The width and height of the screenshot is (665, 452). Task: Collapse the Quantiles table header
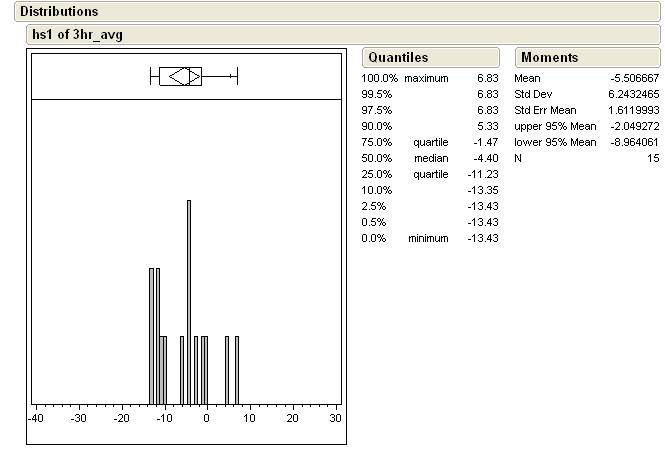[397, 58]
